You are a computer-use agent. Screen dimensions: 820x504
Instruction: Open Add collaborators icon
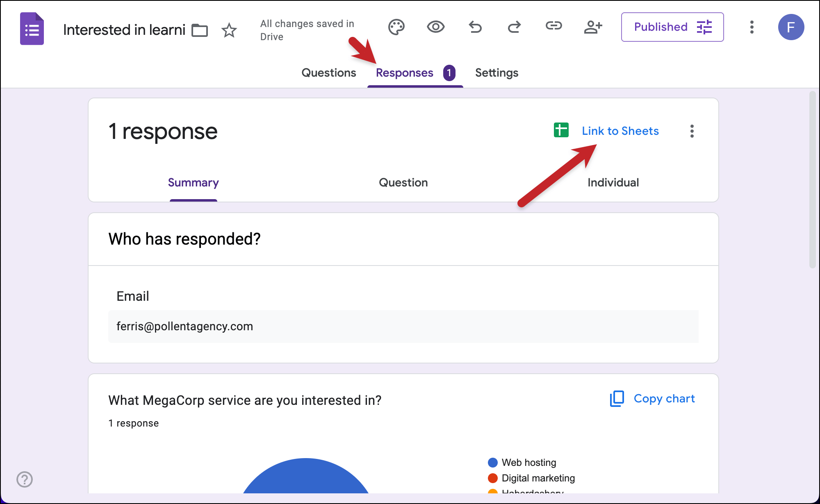click(x=593, y=27)
